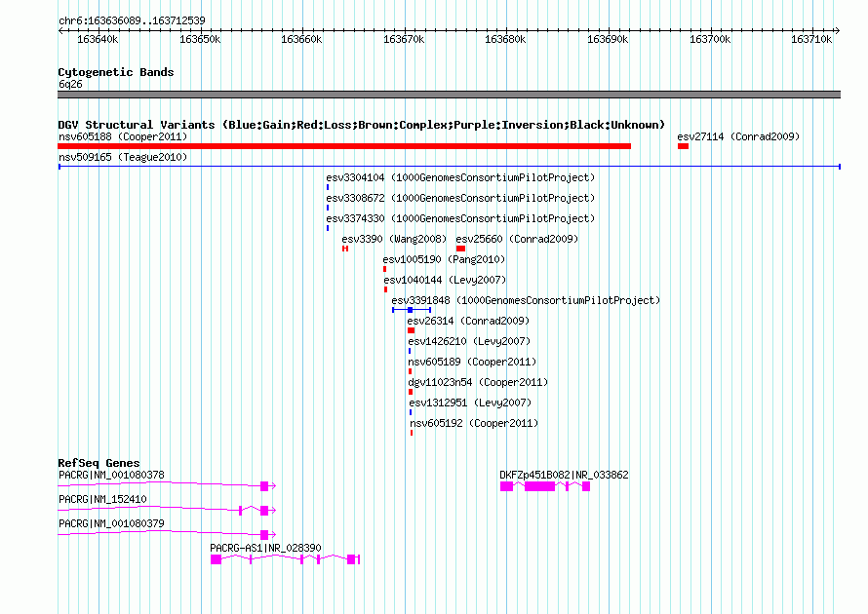
Task: Select the blue esv3391848 gain glyph
Action: tap(412, 310)
